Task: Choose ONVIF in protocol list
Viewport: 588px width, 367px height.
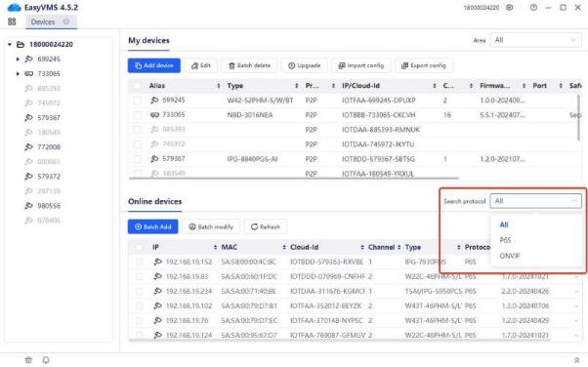Action: pyautogui.click(x=510, y=256)
